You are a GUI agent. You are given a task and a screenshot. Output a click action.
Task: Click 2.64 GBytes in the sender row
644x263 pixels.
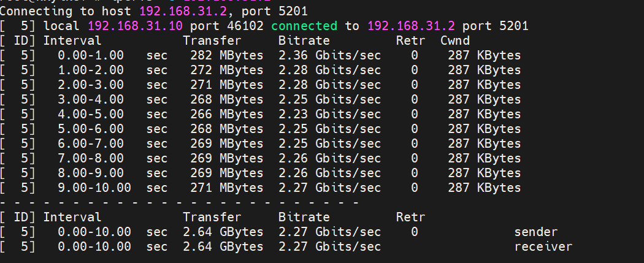(223, 232)
